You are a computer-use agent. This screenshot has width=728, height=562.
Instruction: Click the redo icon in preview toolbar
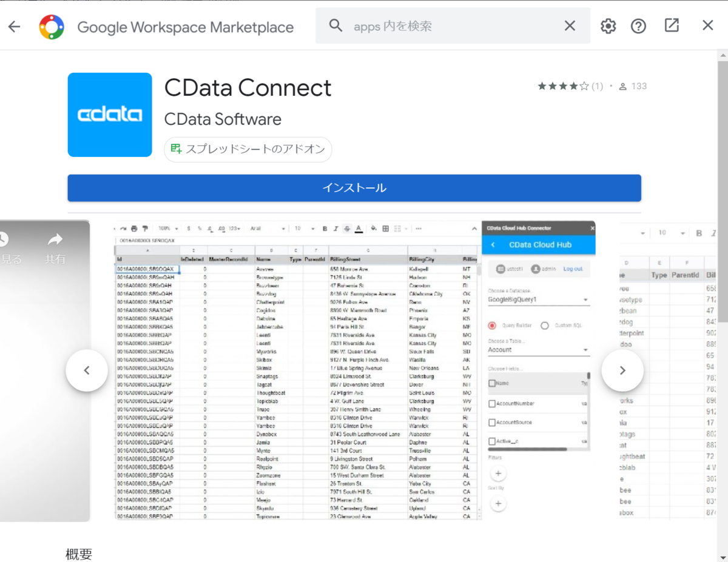coord(124,229)
